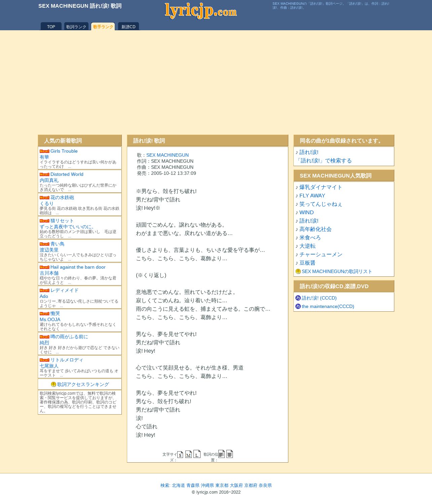The width and height of the screenshot is (432, 504).
Task: Open 豆板醤 lyrics
Action: click(308, 263)
